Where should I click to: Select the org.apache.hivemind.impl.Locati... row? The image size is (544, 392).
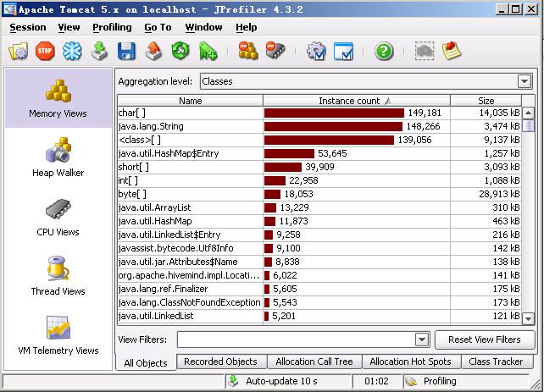pyautogui.click(x=319, y=275)
